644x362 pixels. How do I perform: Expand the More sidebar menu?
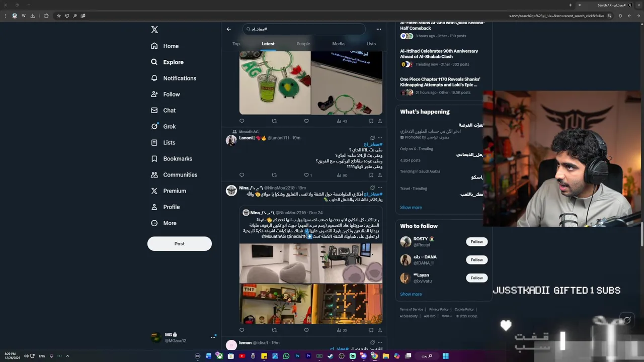click(x=164, y=223)
